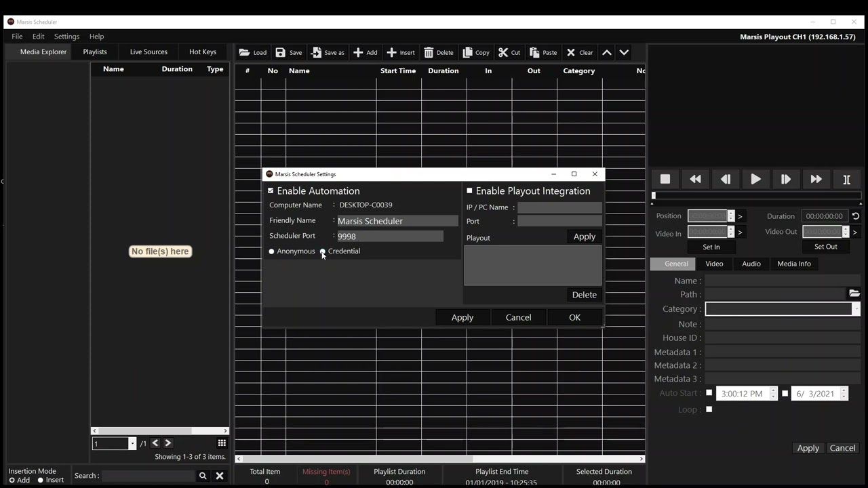Image resolution: width=868 pixels, height=488 pixels.
Task: Enable the Auto Start time checkbox
Action: pos(709,393)
